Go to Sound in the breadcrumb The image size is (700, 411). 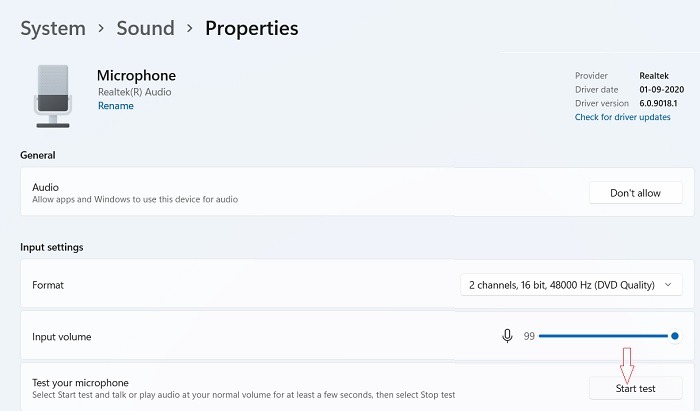point(145,28)
